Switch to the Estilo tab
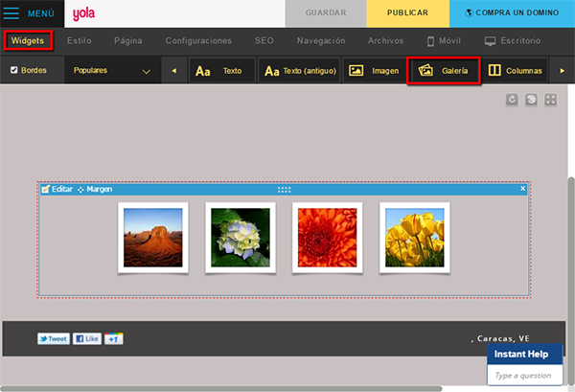 (80, 41)
